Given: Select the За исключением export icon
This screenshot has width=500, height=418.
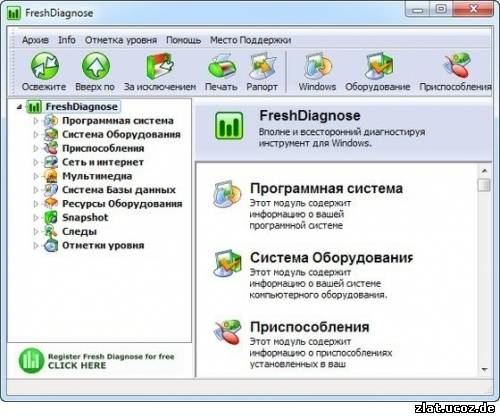Looking at the screenshot, I should coord(160,66).
